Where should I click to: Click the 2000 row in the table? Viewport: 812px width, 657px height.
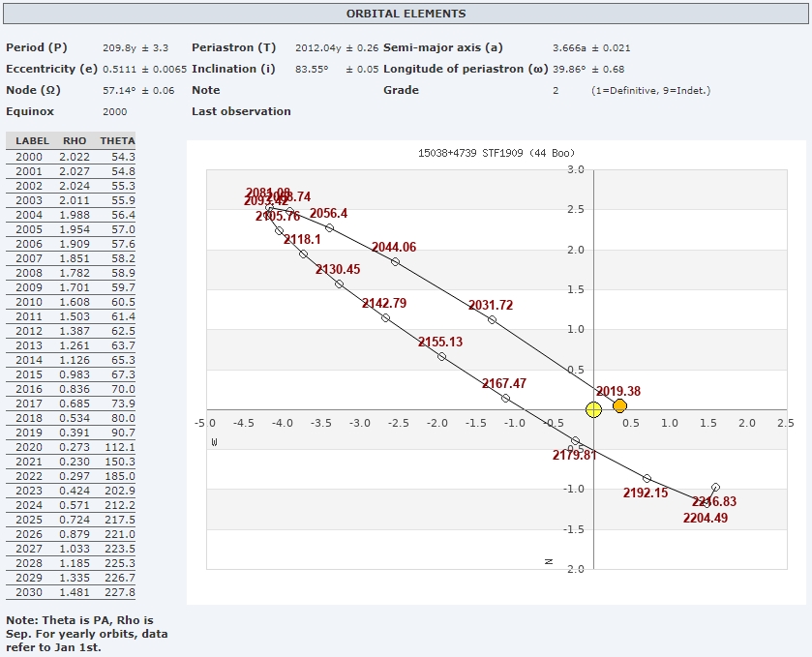(70, 157)
